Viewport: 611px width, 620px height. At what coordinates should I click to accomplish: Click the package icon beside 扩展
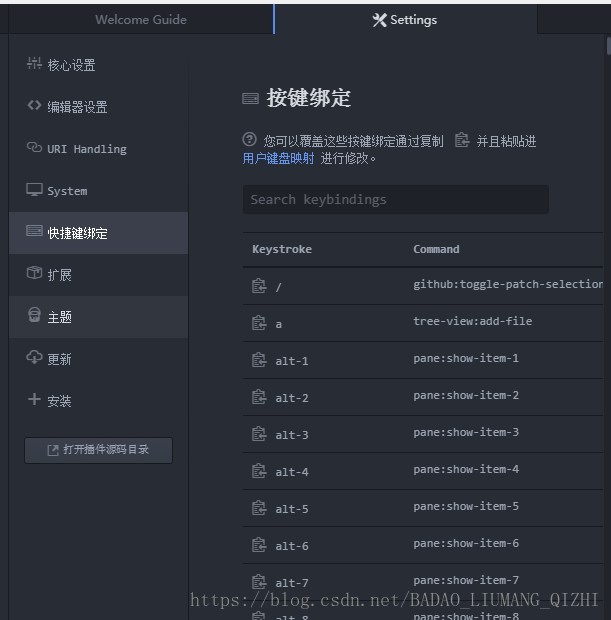[34, 272]
